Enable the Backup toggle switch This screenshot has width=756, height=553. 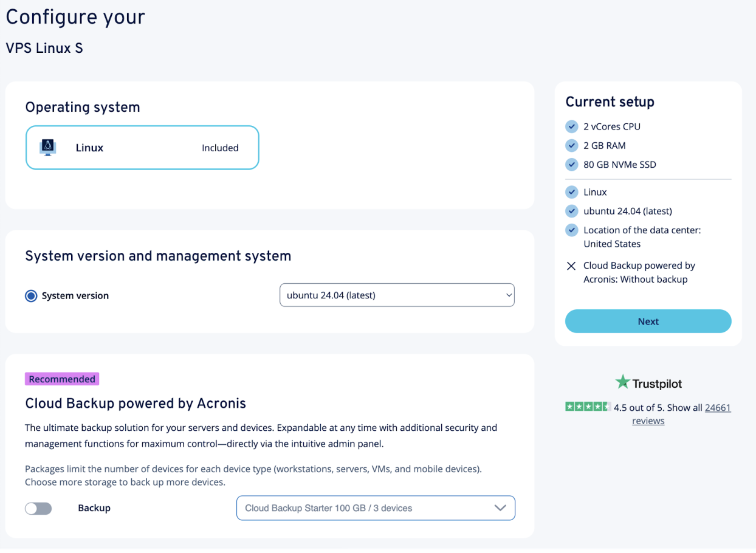tap(38, 508)
